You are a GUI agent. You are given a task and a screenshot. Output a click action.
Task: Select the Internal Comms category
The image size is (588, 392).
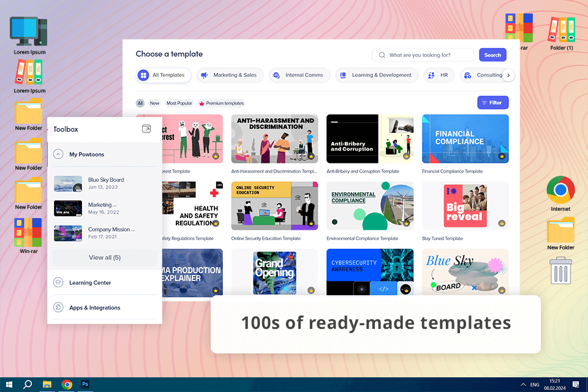300,75
